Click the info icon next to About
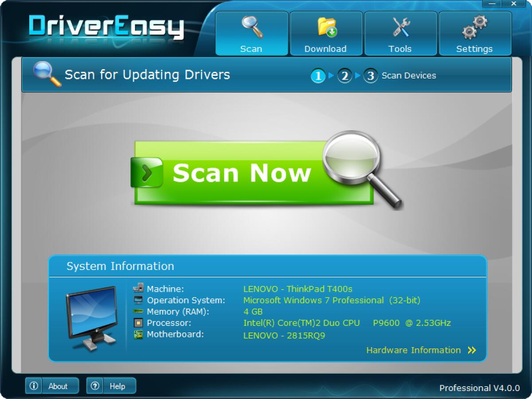Viewport: 532px width, 399px height. [x=33, y=386]
